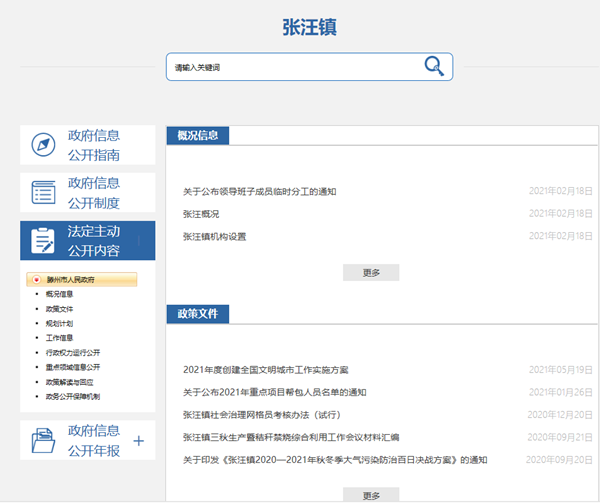Select the 滕州市人民政府 radio item

tap(70, 280)
